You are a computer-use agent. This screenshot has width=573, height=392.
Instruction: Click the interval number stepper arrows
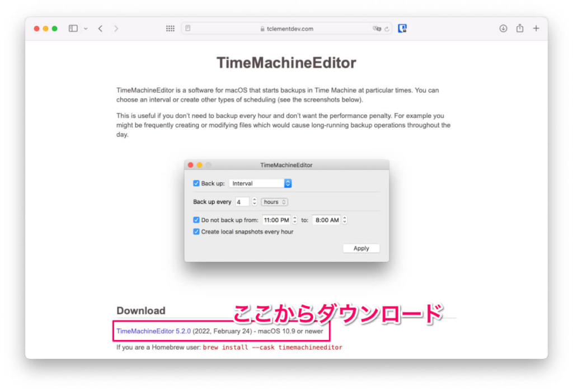(x=255, y=202)
